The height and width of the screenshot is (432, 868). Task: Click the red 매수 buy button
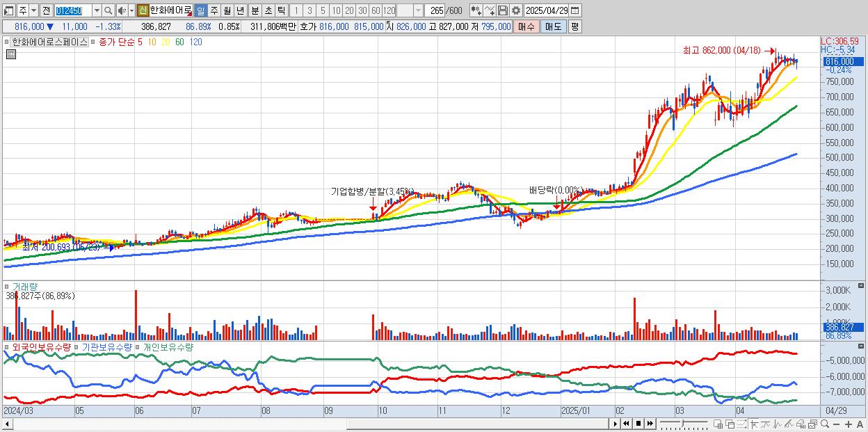[527, 26]
